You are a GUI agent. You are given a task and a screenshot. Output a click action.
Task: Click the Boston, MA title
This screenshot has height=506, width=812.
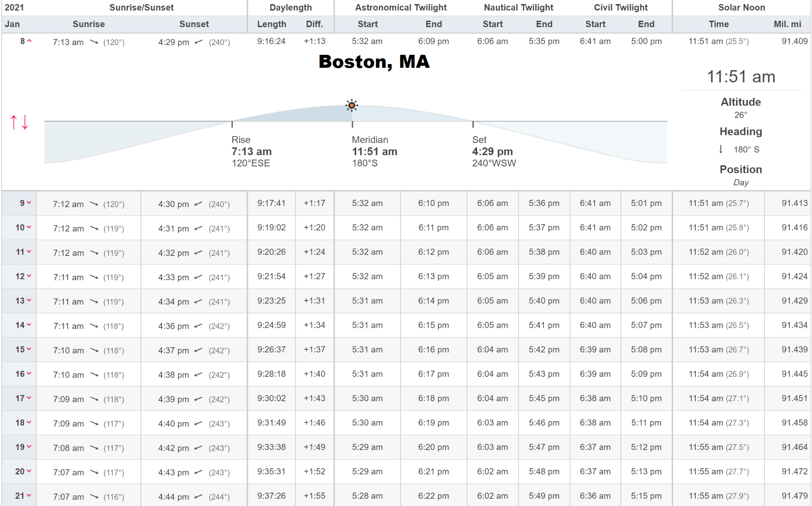pos(374,62)
